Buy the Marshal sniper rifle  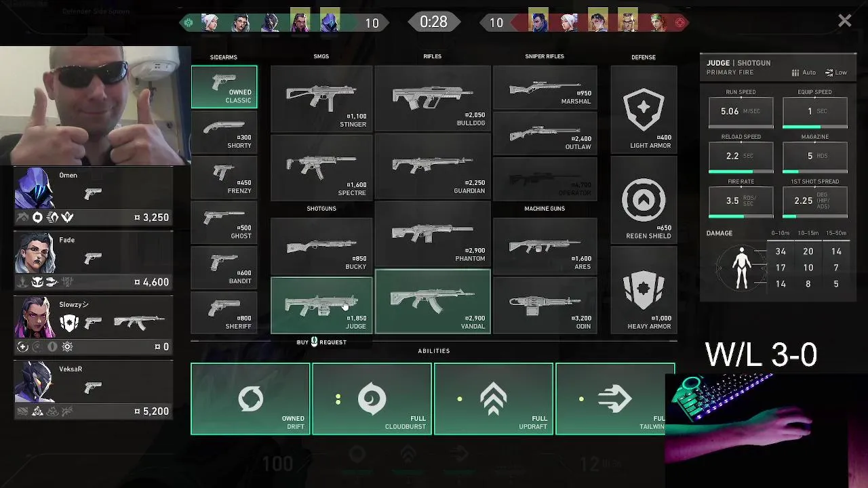click(x=545, y=87)
